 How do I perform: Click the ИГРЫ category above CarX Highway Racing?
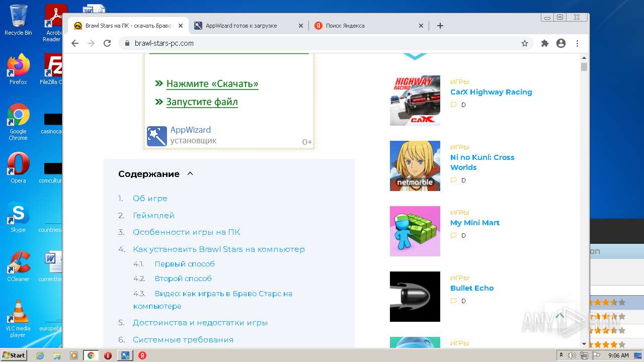[459, 82]
